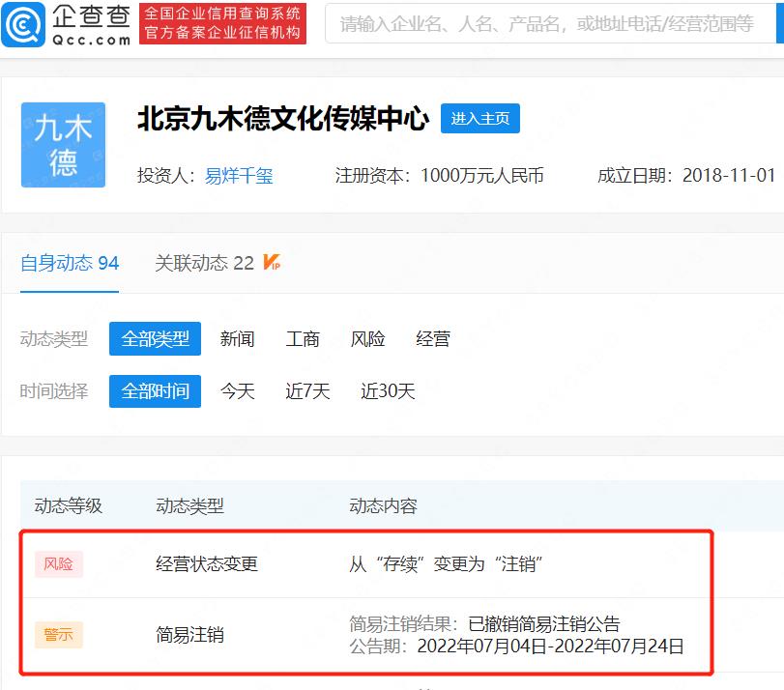Screen dimensions: 784x690
Task: Open the 经营状态变更 row entry
Action: (x=207, y=564)
